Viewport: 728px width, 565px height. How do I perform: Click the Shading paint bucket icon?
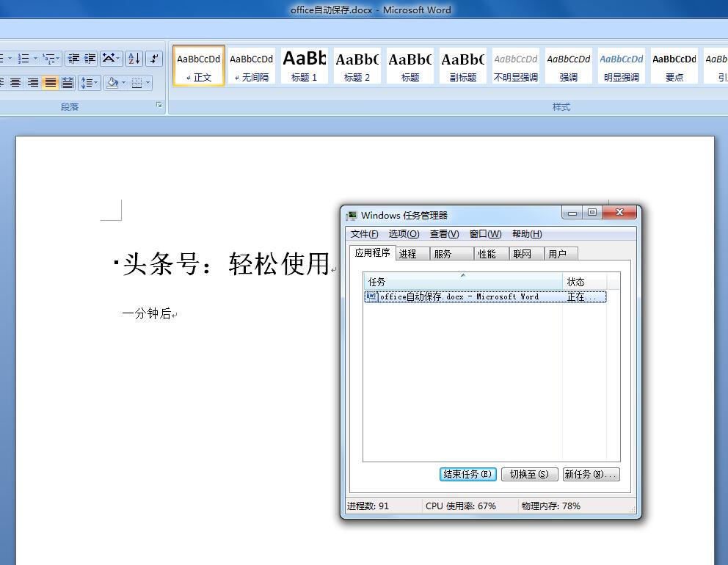112,82
